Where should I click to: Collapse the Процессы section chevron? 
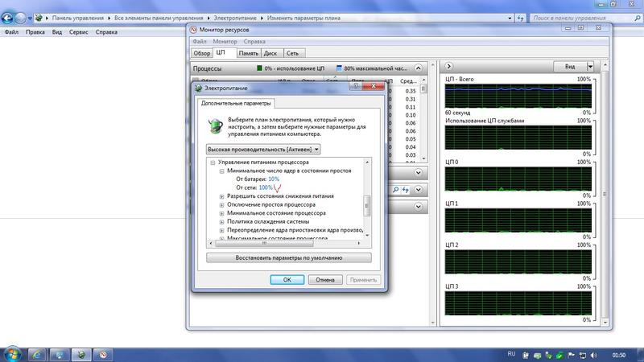[419, 69]
